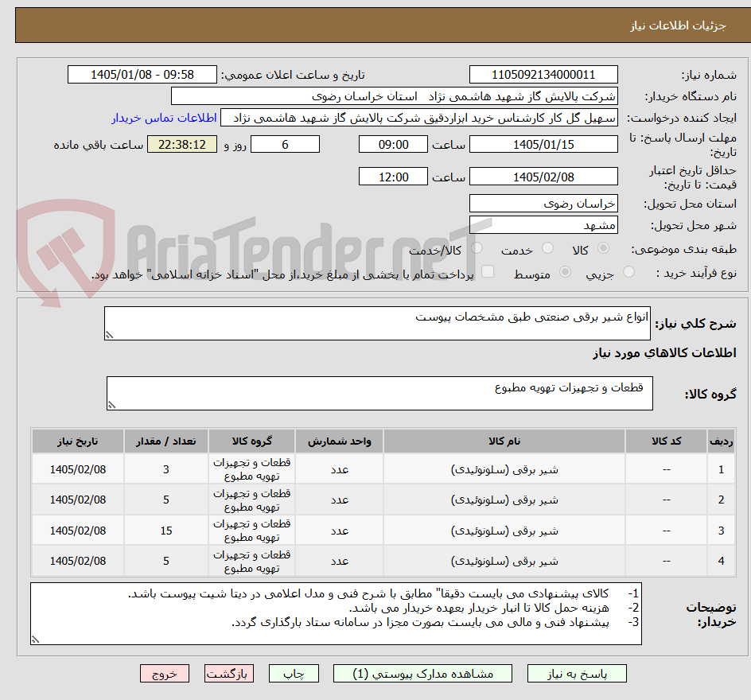Viewport: 751px width, 700px height.
Task: Select the کالا/خدمت radio button
Action: click(x=477, y=248)
